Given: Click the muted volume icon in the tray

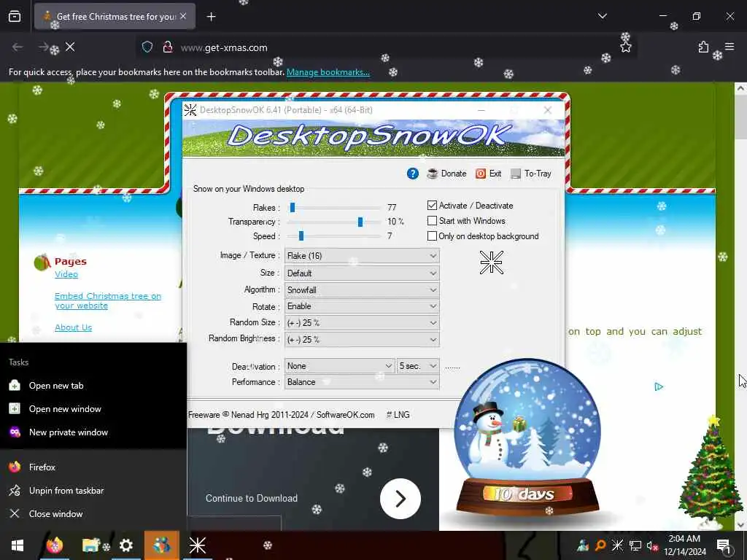Looking at the screenshot, I should [x=652, y=545].
